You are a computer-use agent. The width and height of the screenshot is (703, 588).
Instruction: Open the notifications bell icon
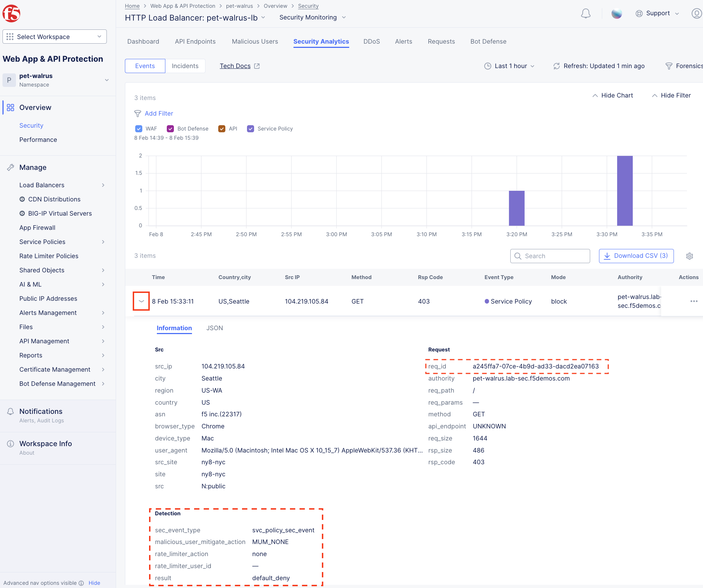tap(586, 13)
